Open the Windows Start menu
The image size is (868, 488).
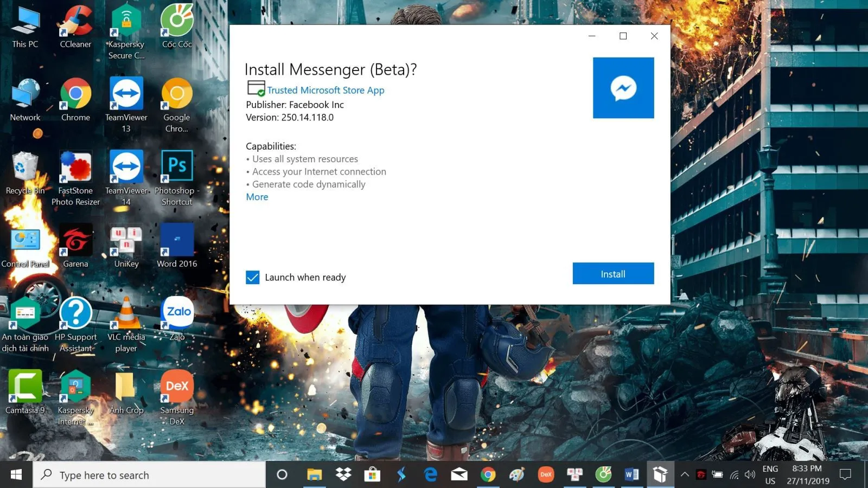click(x=16, y=475)
